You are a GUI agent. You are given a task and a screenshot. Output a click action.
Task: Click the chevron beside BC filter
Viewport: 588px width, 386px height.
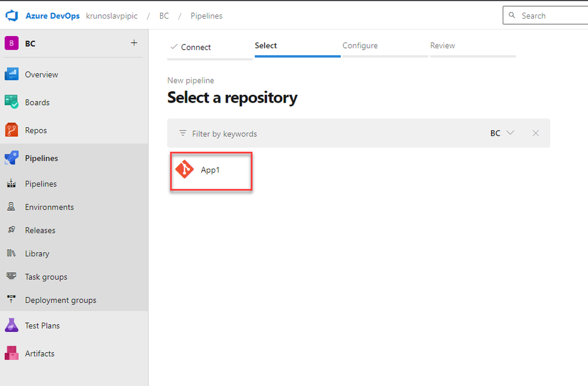[510, 133]
